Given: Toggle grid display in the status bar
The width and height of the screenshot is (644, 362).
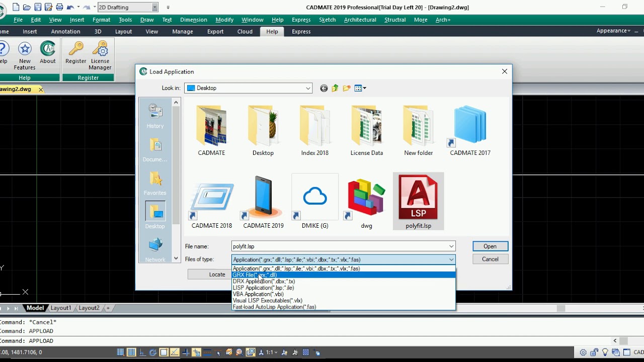Looking at the screenshot, I should (131, 352).
